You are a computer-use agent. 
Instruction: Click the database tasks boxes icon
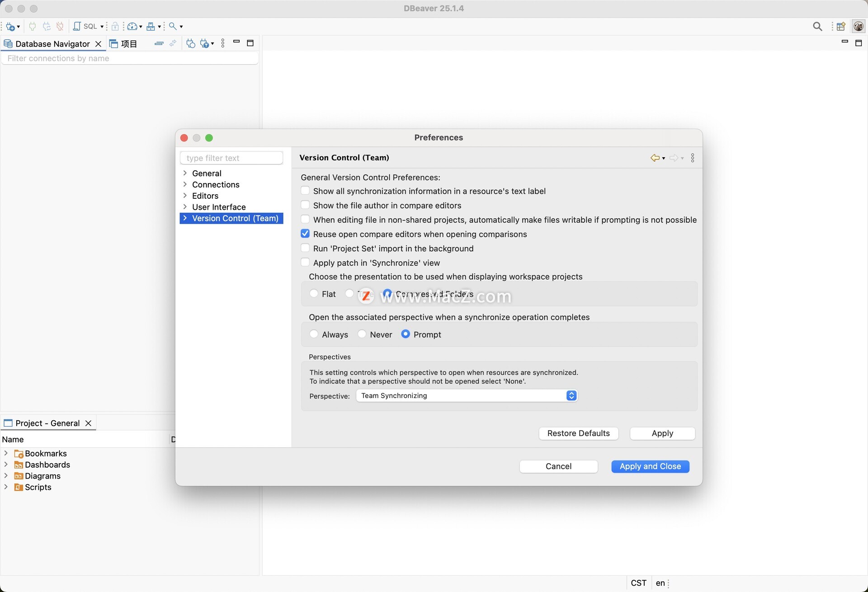pyautogui.click(x=151, y=26)
